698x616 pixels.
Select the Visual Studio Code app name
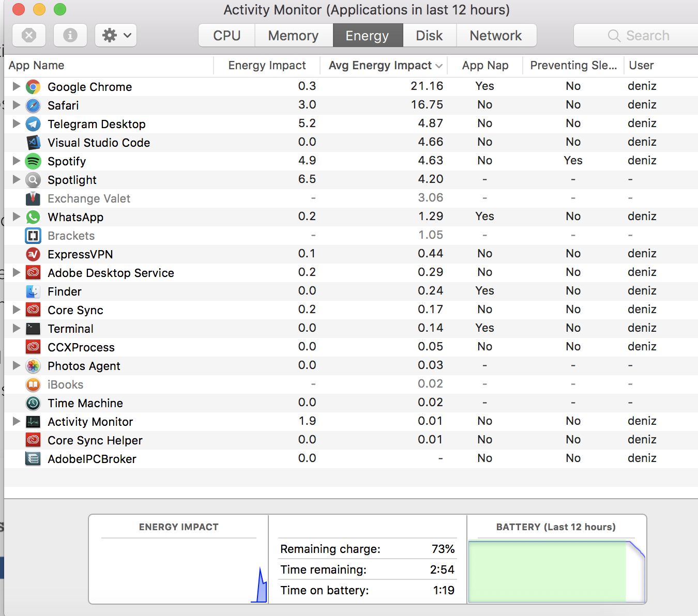click(x=99, y=143)
